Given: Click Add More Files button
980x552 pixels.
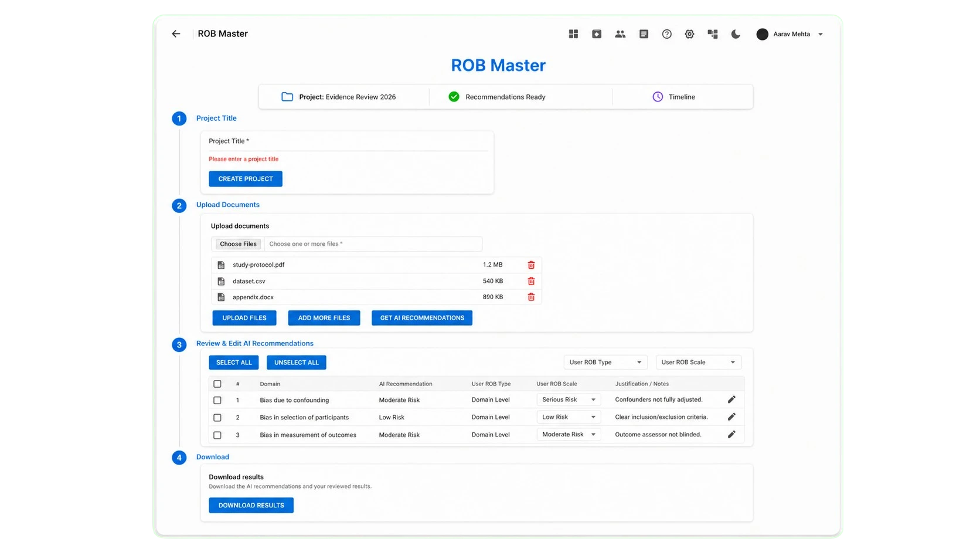Looking at the screenshot, I should (x=324, y=318).
